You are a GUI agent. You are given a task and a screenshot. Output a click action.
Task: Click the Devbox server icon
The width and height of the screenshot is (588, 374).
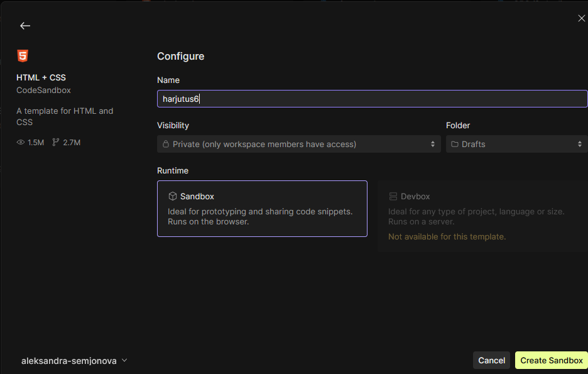pos(393,196)
